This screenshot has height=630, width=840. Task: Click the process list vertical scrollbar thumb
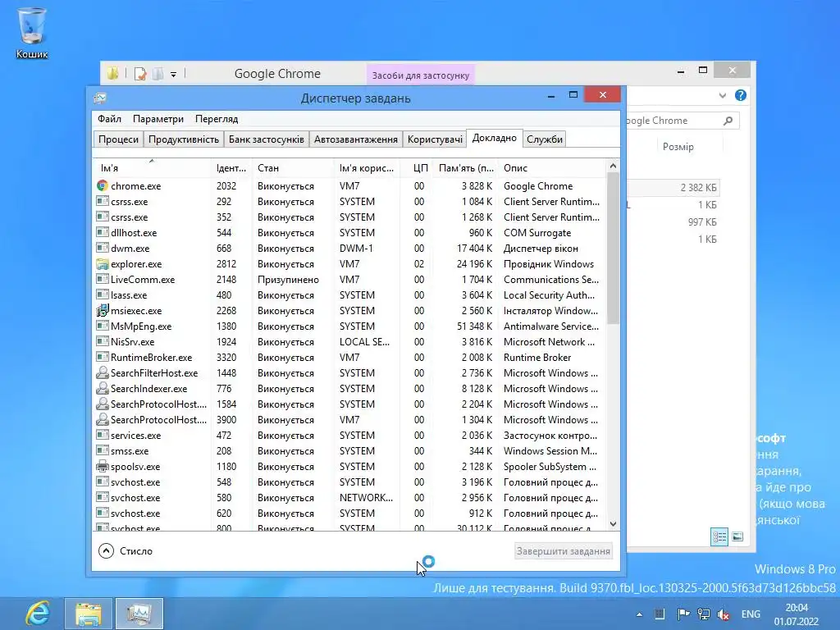(x=613, y=248)
